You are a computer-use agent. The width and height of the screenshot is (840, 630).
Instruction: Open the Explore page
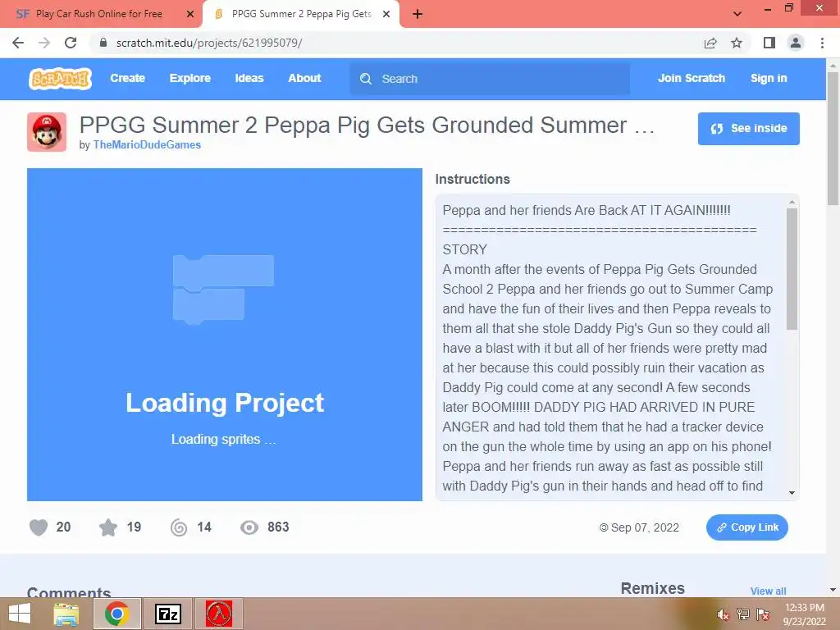click(x=190, y=78)
